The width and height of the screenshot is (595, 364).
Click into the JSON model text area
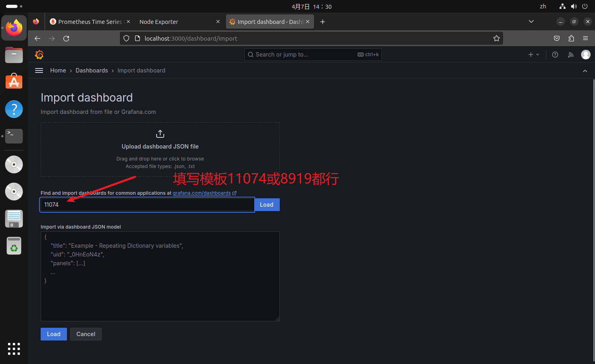pyautogui.click(x=160, y=276)
